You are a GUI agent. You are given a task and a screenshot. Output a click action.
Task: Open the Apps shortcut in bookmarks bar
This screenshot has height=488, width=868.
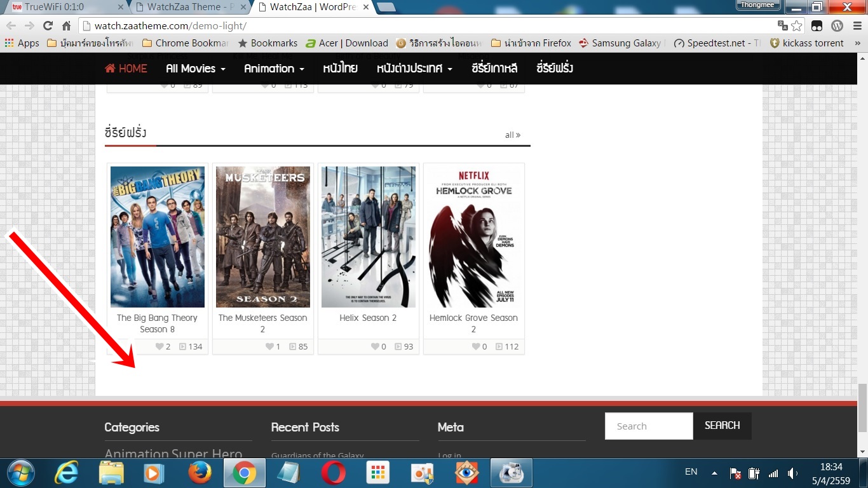(22, 43)
